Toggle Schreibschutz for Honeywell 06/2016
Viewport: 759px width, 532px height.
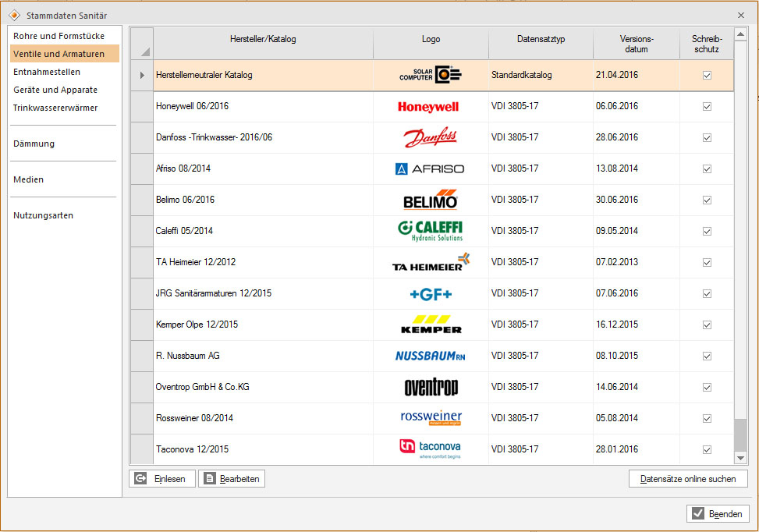707,107
